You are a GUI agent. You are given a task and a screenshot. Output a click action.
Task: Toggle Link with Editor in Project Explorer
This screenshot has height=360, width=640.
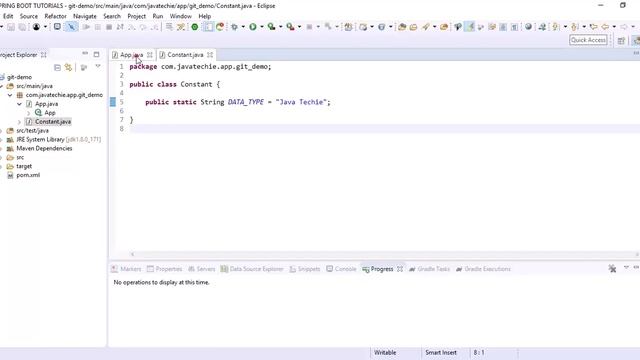(x=68, y=67)
